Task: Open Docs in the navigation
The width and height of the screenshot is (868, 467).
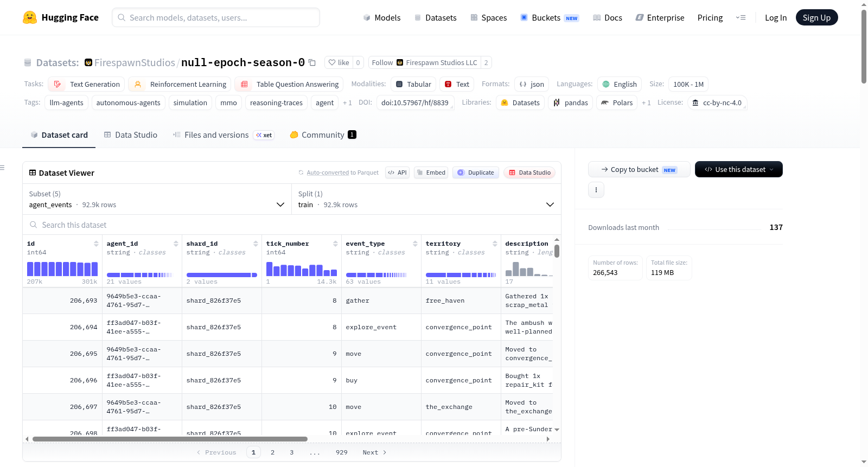Action: (x=608, y=17)
